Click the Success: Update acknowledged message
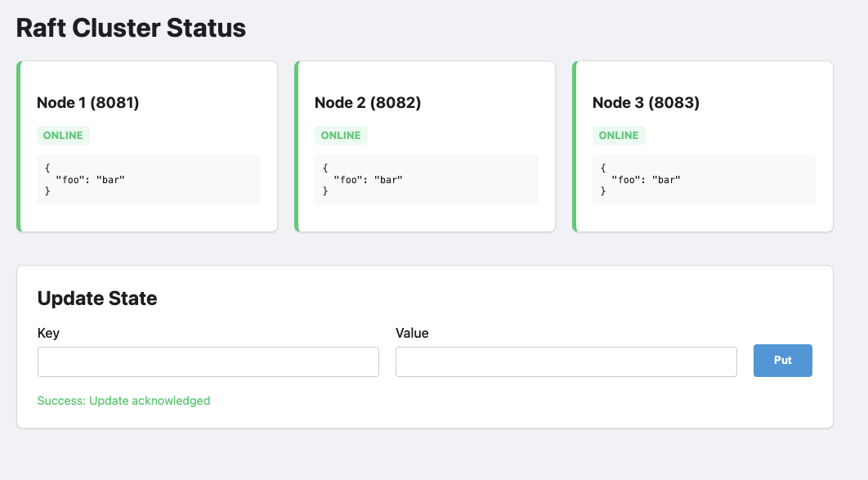Viewport: 868px width, 480px height. (x=123, y=401)
